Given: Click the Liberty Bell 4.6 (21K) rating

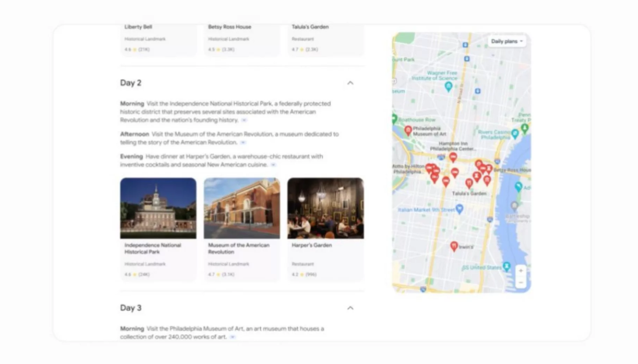Looking at the screenshot, I should [x=137, y=49].
